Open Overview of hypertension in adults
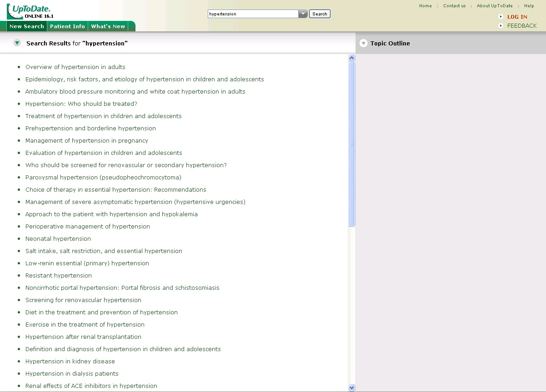The width and height of the screenshot is (546, 392). (x=75, y=67)
